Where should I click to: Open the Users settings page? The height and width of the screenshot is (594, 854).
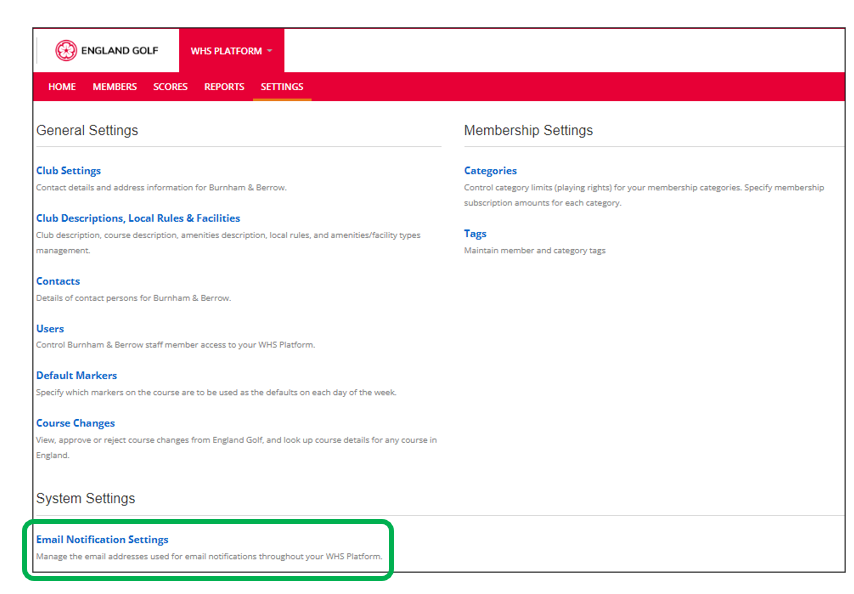(x=50, y=328)
